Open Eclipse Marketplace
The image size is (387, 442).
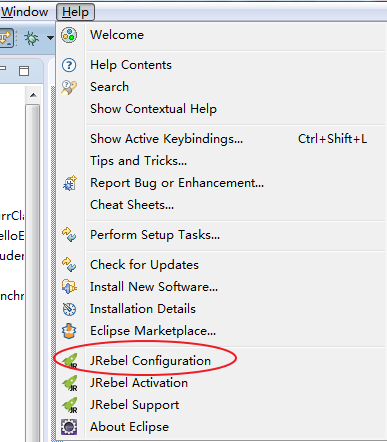(153, 331)
